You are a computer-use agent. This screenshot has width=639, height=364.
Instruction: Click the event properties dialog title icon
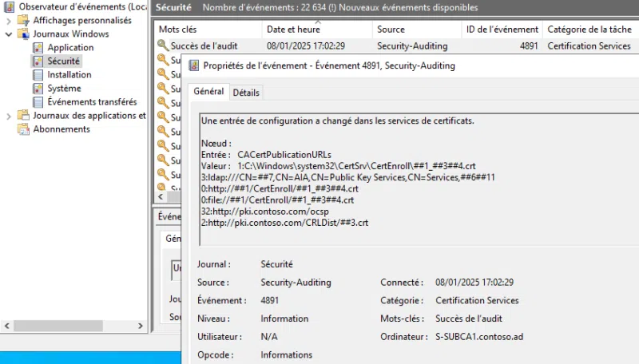pyautogui.click(x=194, y=65)
